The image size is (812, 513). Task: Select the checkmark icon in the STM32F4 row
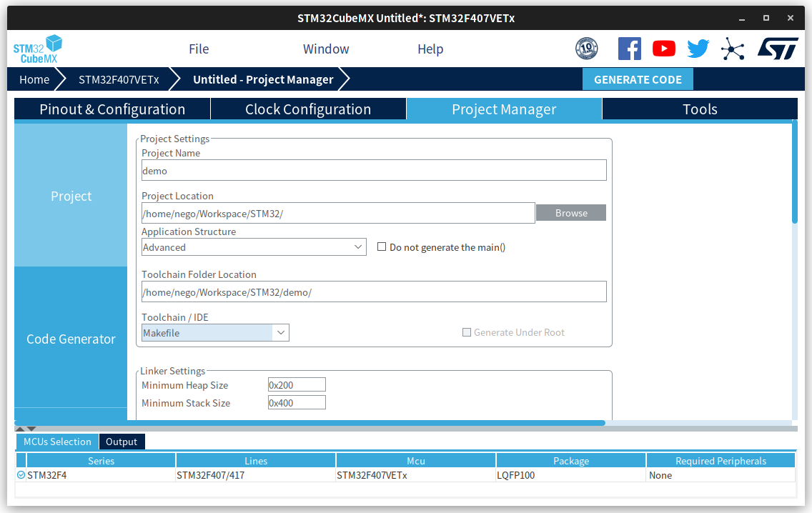click(x=21, y=474)
